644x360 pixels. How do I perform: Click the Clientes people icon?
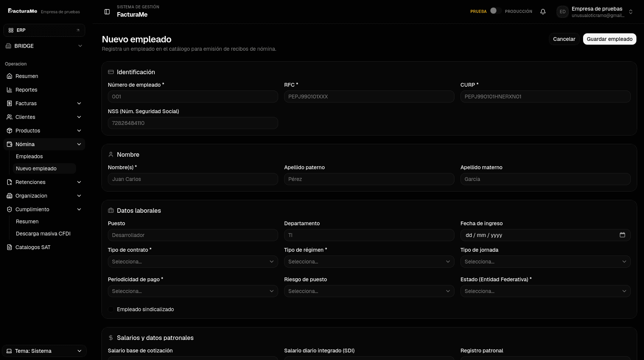pos(9,117)
